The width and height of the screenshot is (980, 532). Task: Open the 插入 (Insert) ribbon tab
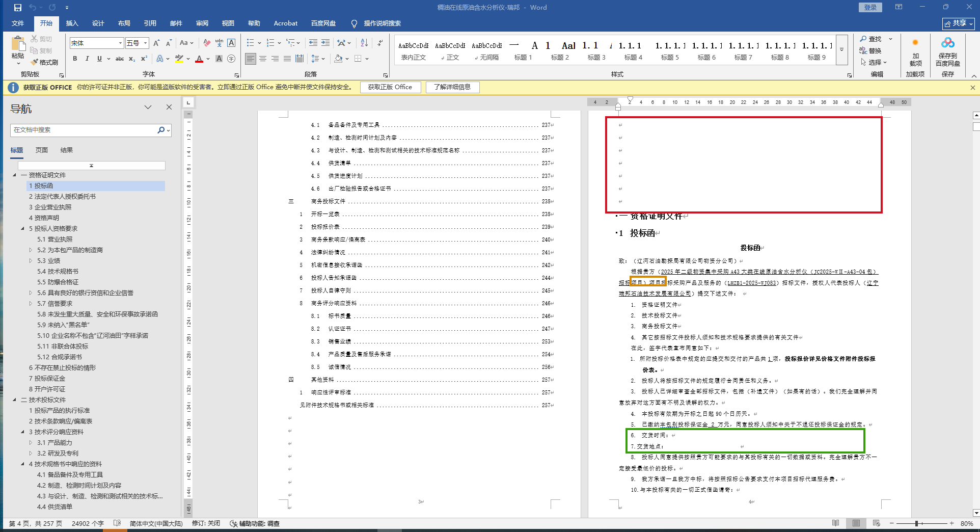[72, 23]
